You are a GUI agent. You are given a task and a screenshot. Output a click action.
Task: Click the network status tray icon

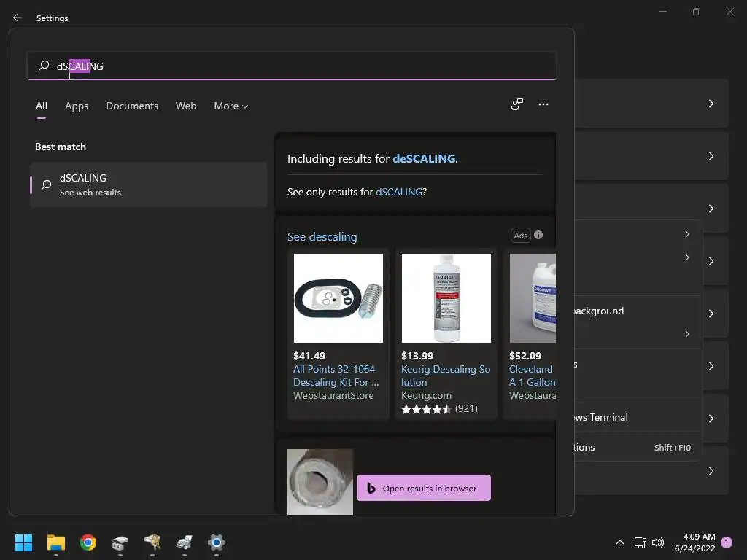(x=640, y=542)
